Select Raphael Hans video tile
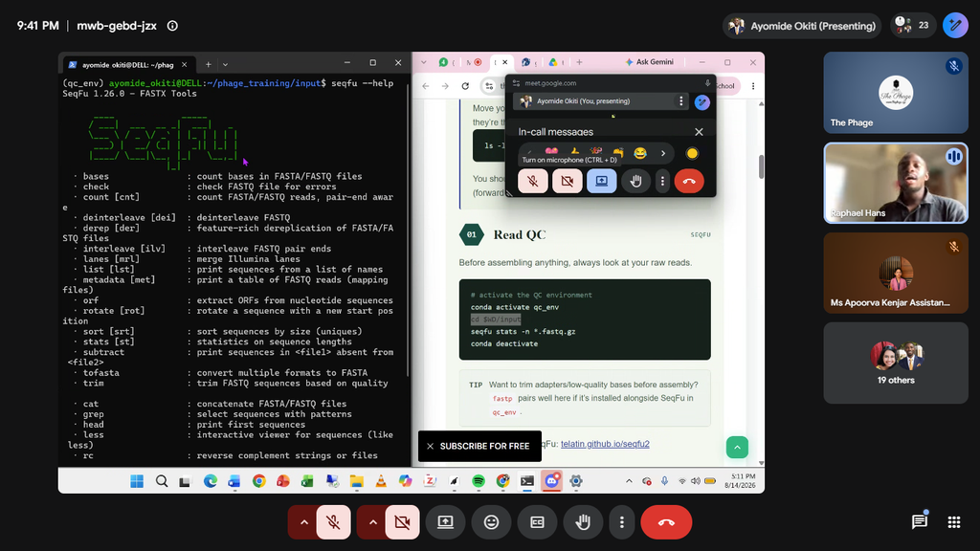 click(x=896, y=183)
